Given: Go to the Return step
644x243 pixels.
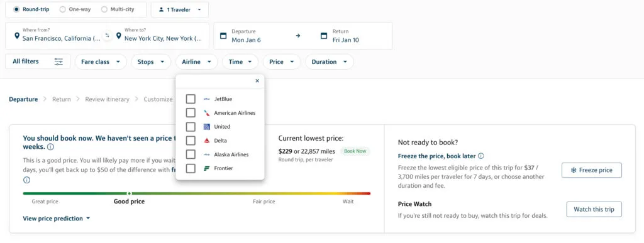Looking at the screenshot, I should coord(62,99).
